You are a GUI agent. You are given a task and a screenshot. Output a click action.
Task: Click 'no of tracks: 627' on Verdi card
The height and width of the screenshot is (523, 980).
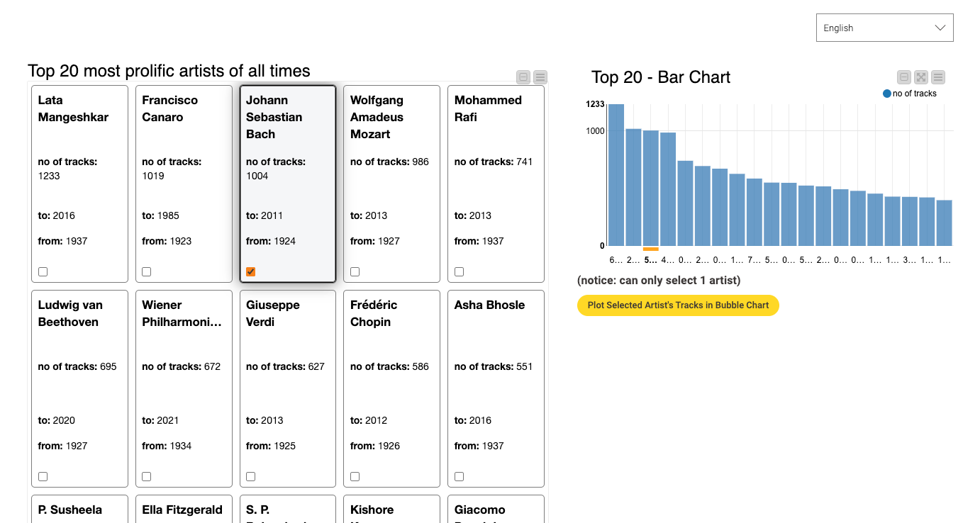coord(285,366)
